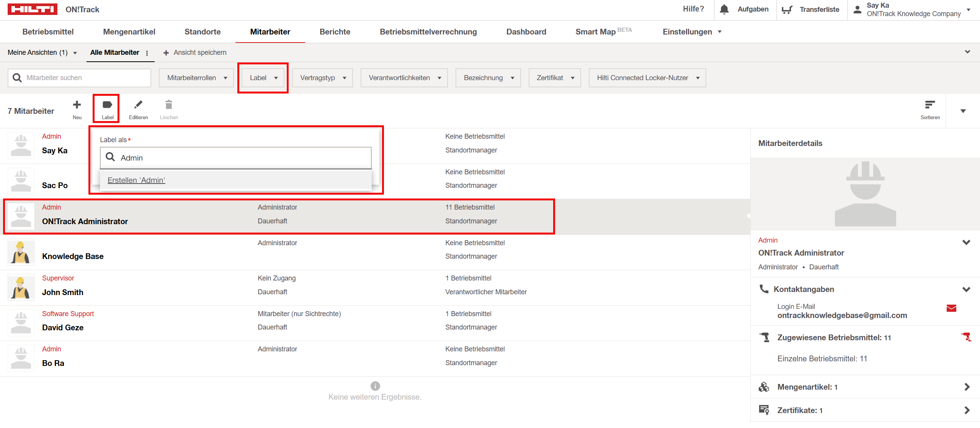Open Smart Map BETA
The height and width of the screenshot is (428, 980).
[x=603, y=32]
